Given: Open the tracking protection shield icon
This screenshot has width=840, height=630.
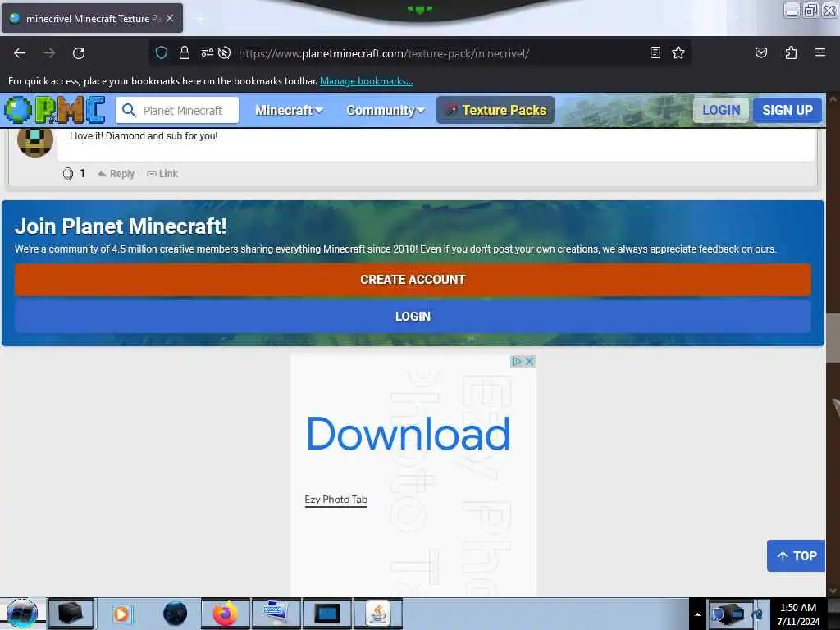Looking at the screenshot, I should tap(162, 52).
